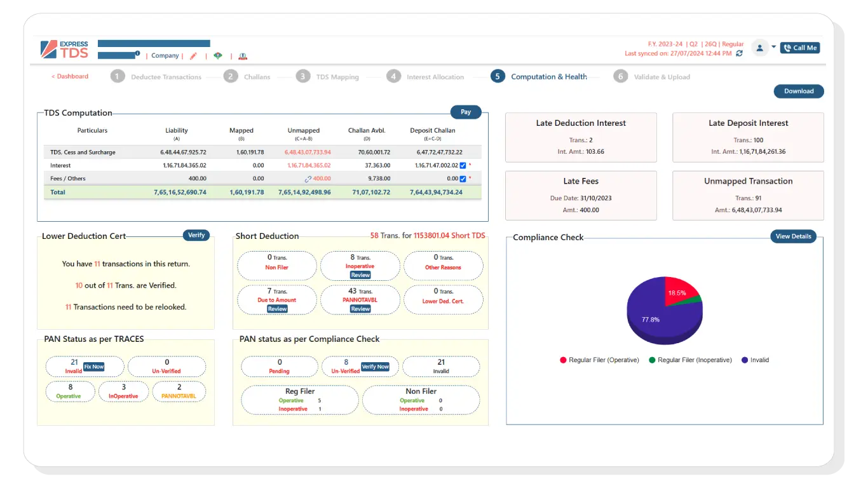
Task: Click the Fix Now badge for Invalid PANs
Action: tap(93, 366)
